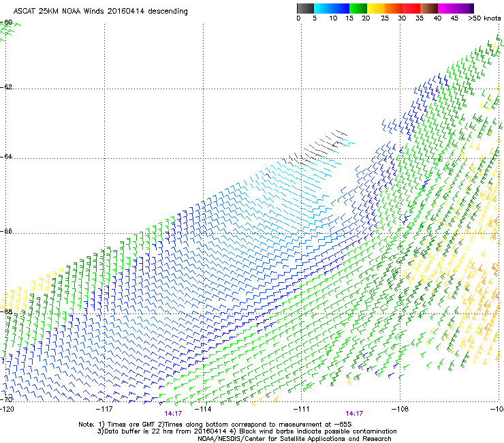Click the magenta 40-45 knots legend segment

(x=447, y=8)
